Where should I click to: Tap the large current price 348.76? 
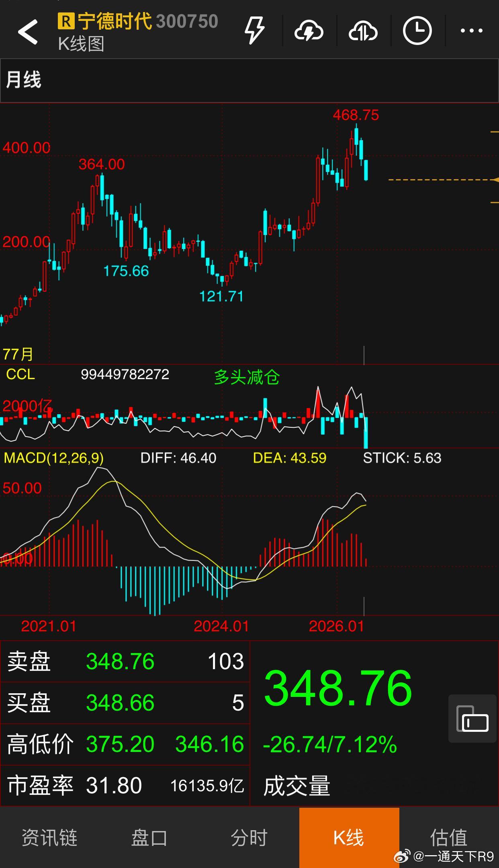338,688
